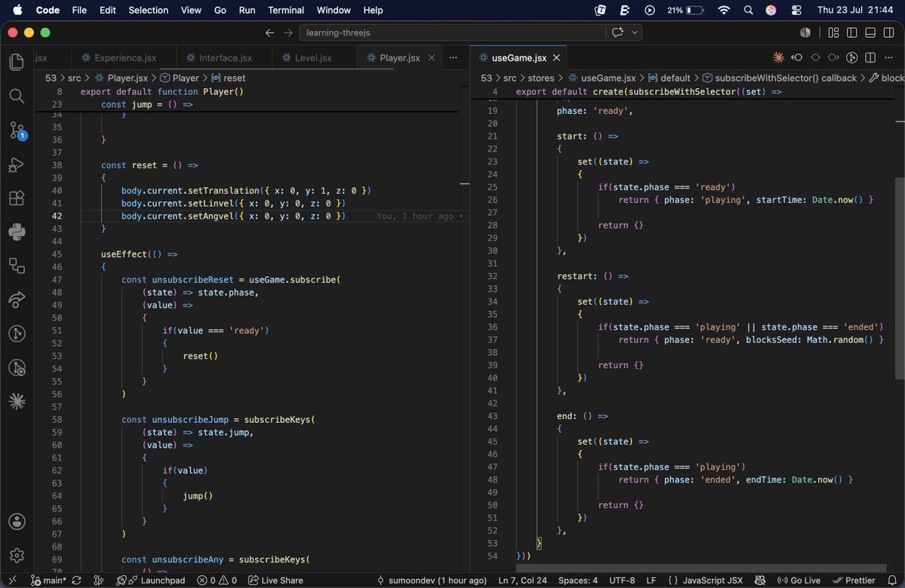Open the Claude starburst panel in the activity bar
The width and height of the screenshot is (905, 588).
point(17,401)
